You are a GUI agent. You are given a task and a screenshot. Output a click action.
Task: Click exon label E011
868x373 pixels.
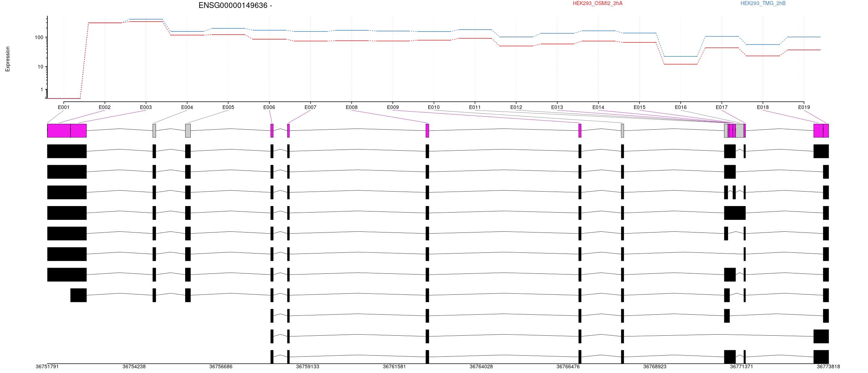[x=475, y=107]
